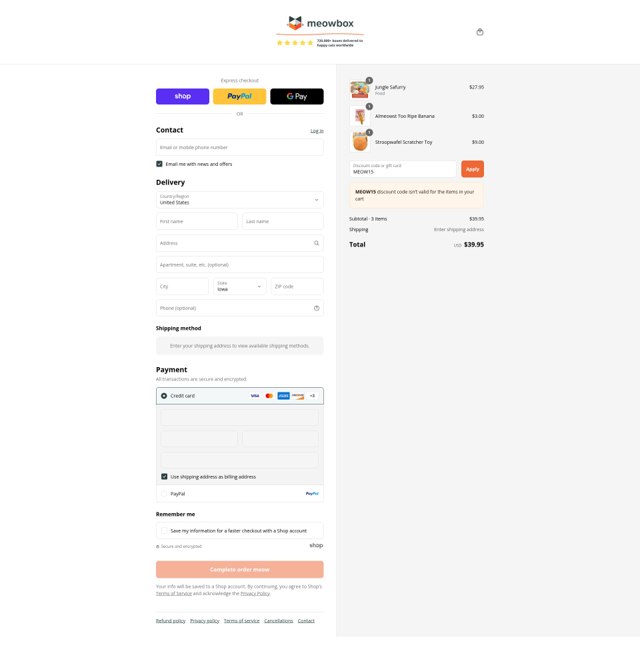Toggle Email me with news and offers
The width and height of the screenshot is (640, 663).
pos(159,164)
